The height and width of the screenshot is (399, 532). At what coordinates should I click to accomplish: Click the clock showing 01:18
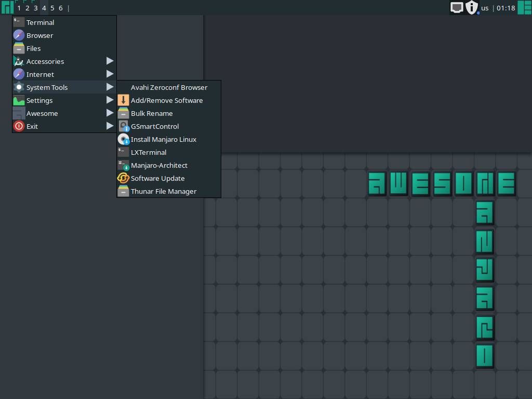pyautogui.click(x=506, y=8)
